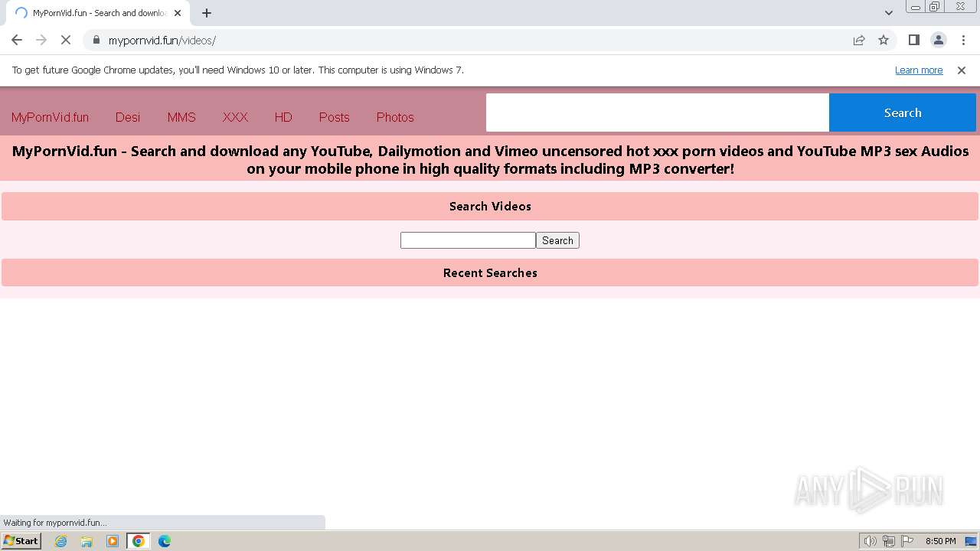Click the address bar URL
The width and height of the screenshot is (980, 551).
tap(162, 41)
